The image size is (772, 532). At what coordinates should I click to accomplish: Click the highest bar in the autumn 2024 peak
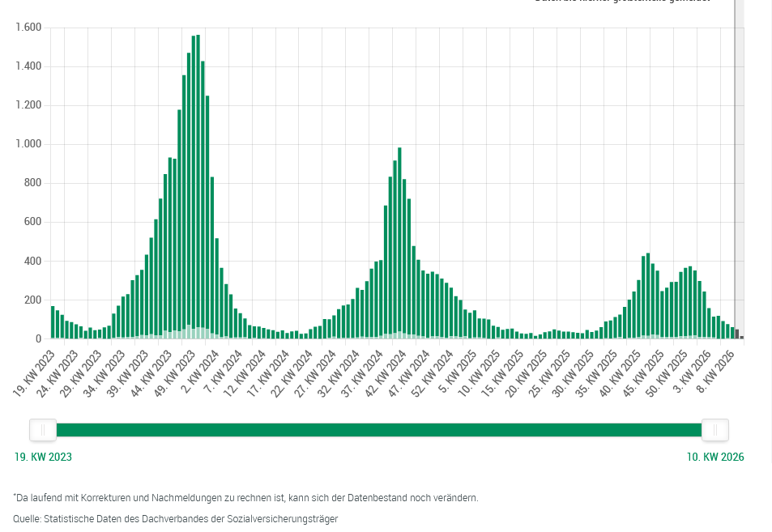coord(399,243)
